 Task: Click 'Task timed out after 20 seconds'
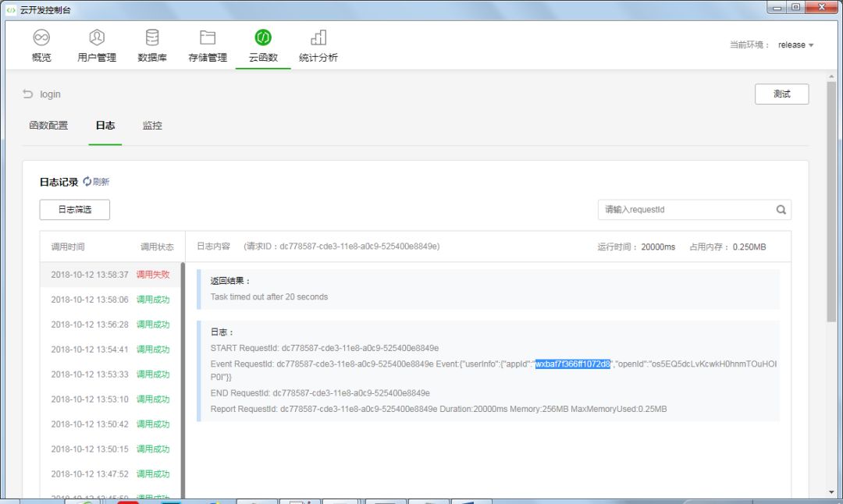(269, 296)
